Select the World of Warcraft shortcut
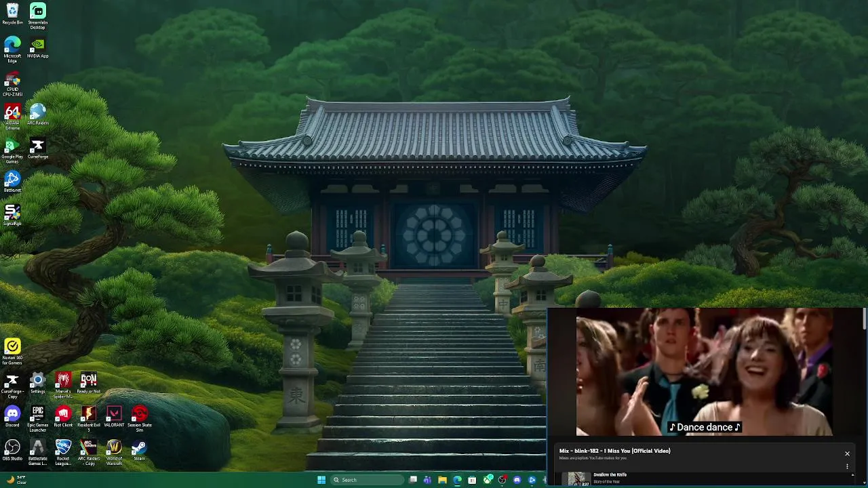 (114, 452)
